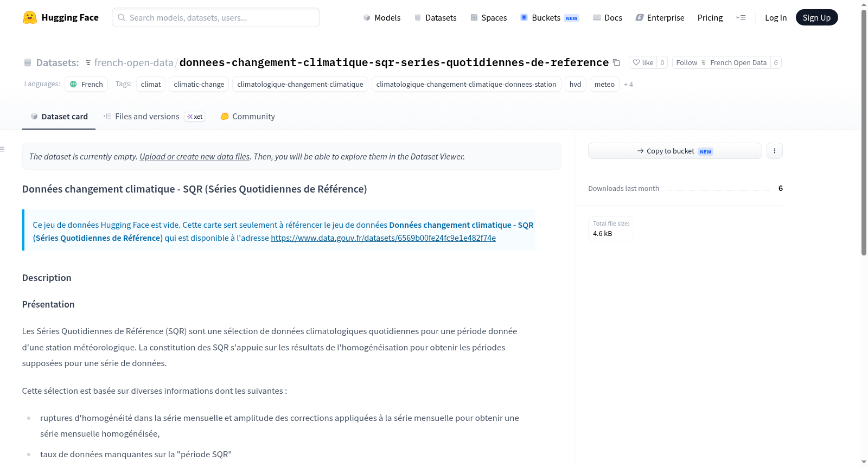
Task: Click Copy to bucket button
Action: click(675, 151)
